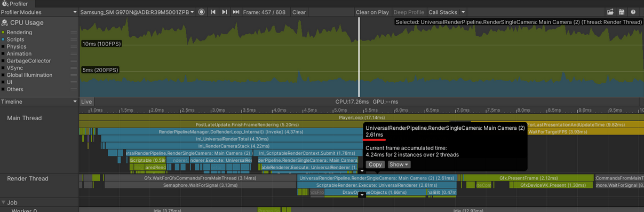644x212 pixels.
Task: Go to the previous frame
Action: coord(213,12)
